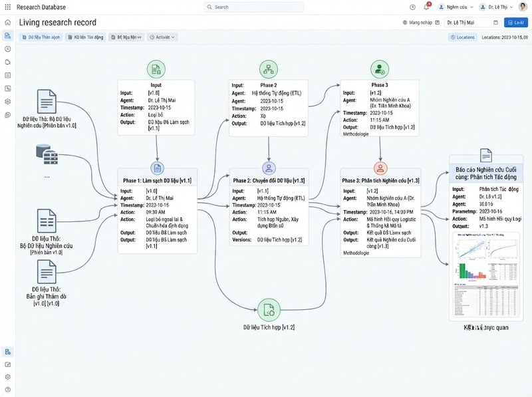Open the app launcher grid icon
Screen dimensions: 532x397
click(7, 7)
